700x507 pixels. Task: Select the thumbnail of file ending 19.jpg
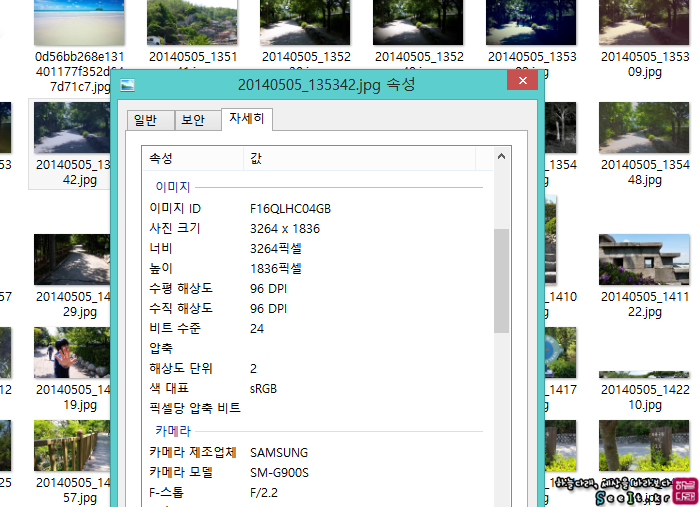pyautogui.click(x=72, y=353)
